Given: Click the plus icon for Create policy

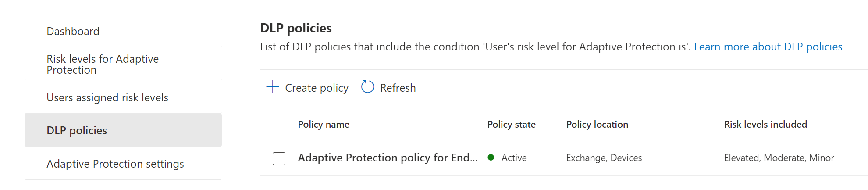Looking at the screenshot, I should pos(273,87).
